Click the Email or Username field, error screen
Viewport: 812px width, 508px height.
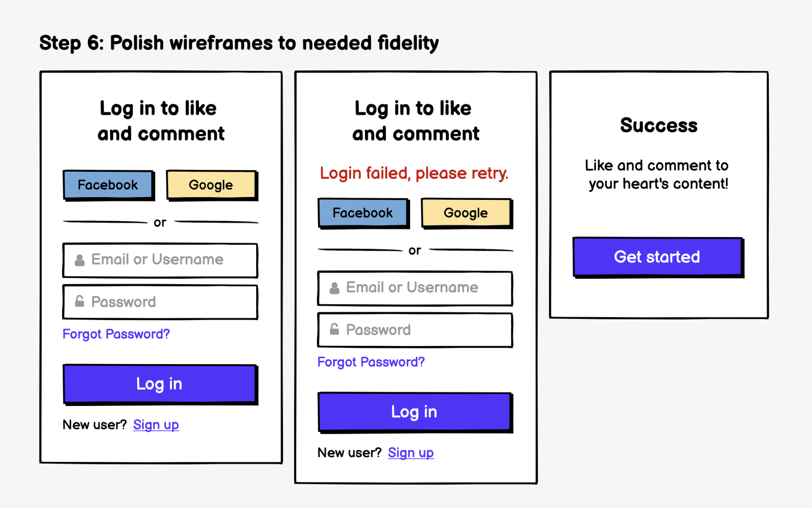[x=415, y=287]
